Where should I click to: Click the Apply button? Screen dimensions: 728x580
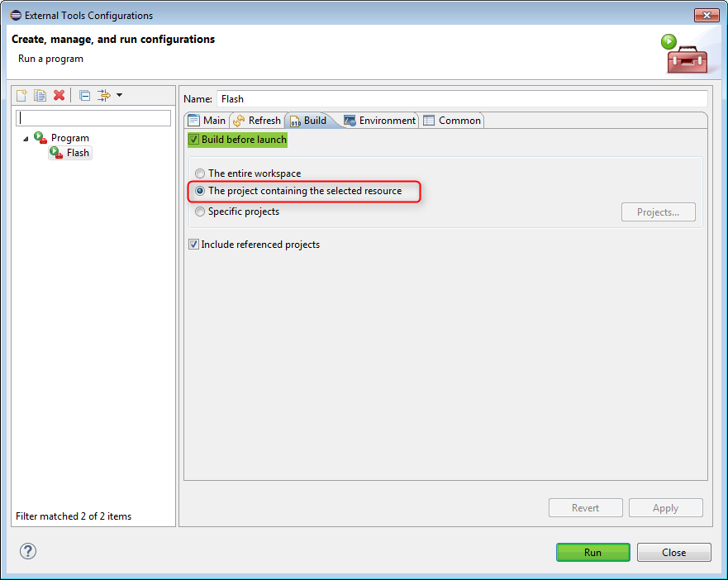pos(665,508)
